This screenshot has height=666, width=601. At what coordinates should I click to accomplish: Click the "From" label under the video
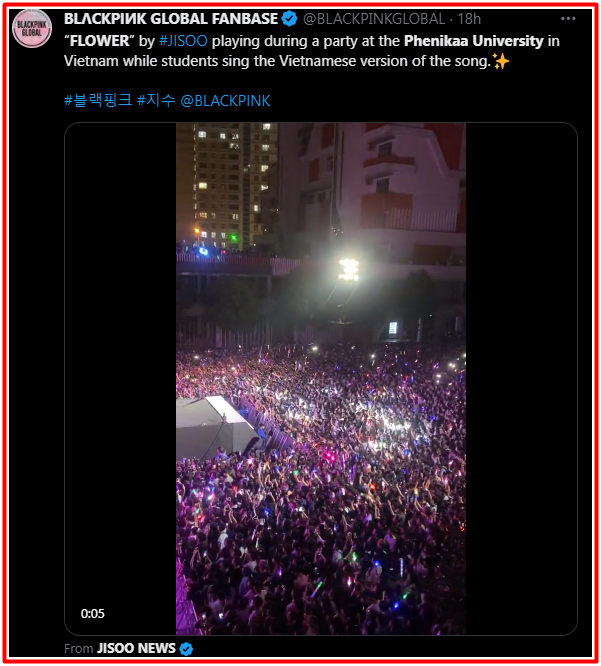pos(79,649)
